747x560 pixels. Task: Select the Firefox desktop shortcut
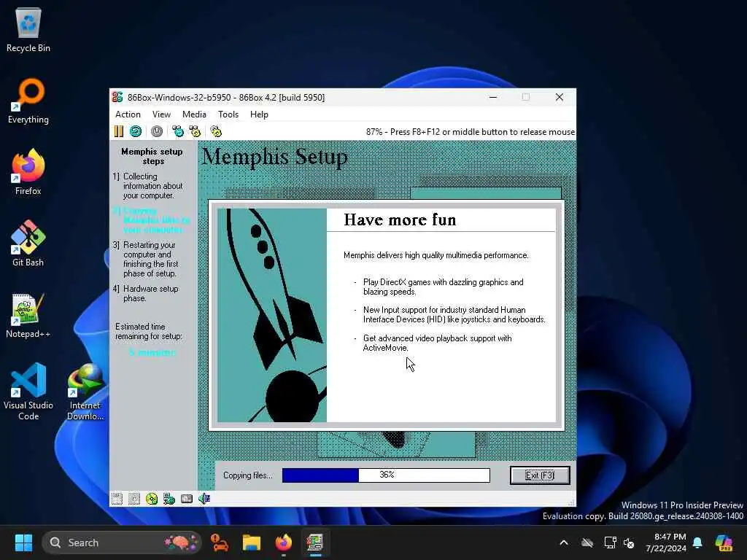coord(28,172)
